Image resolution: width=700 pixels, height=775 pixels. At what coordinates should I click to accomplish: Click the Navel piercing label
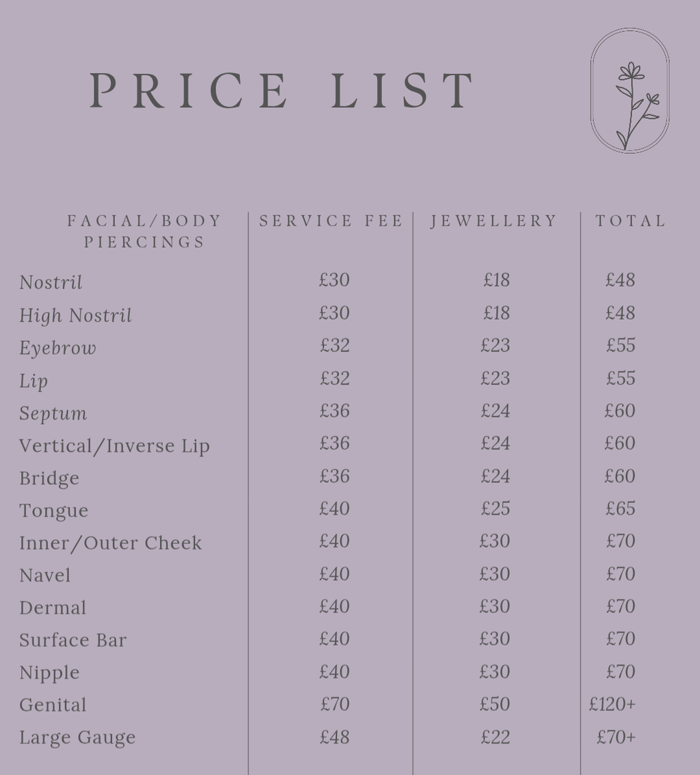point(44,575)
